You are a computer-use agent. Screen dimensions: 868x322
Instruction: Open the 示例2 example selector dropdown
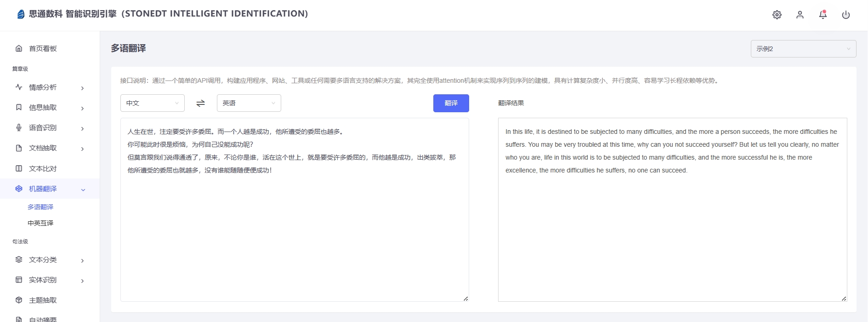point(803,49)
